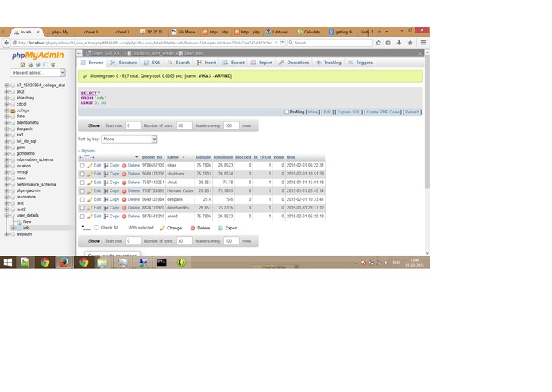Viewport: 552px width, 392px height.
Task: Tick the checkbox for the deepank row
Action: point(83,200)
